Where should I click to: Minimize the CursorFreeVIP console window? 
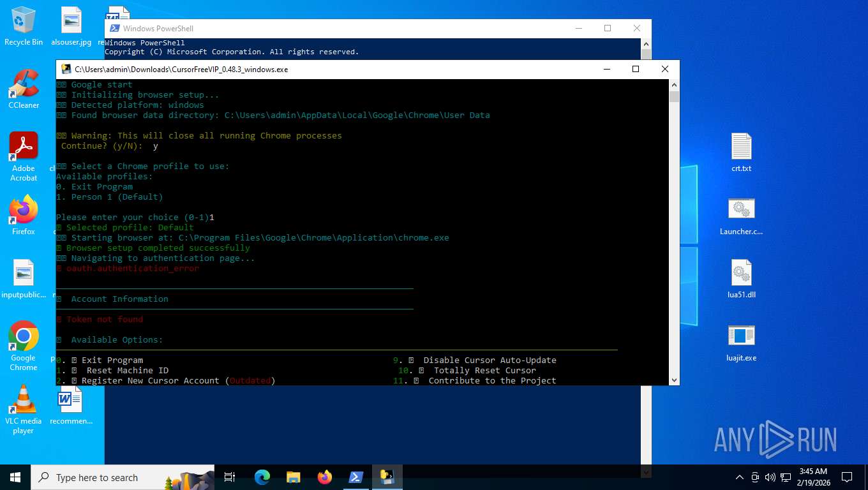coord(606,69)
